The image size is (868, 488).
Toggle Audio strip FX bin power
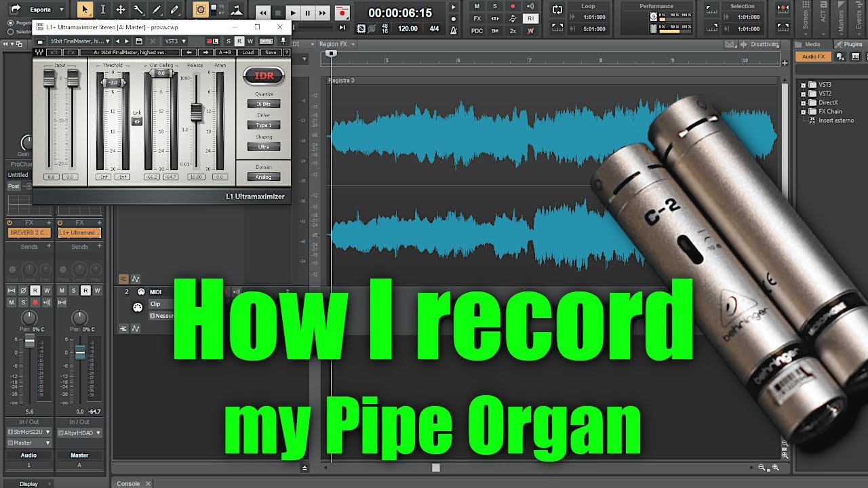pyautogui.click(x=9, y=222)
